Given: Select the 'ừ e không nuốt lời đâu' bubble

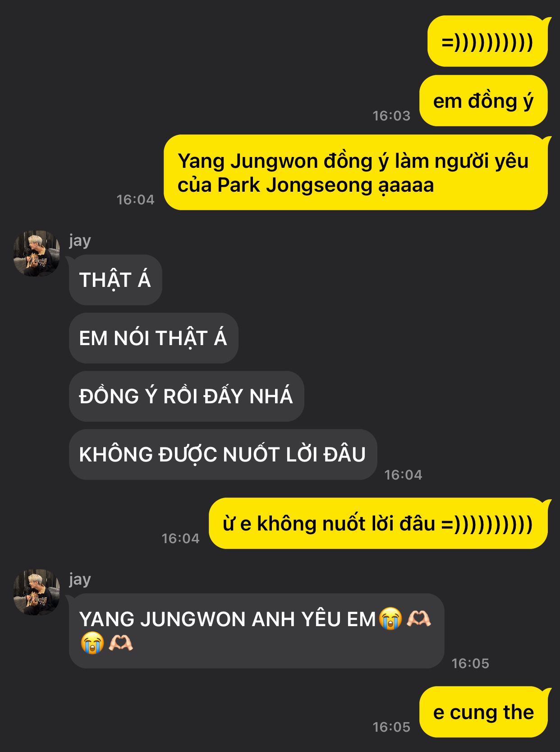Looking at the screenshot, I should [x=378, y=523].
